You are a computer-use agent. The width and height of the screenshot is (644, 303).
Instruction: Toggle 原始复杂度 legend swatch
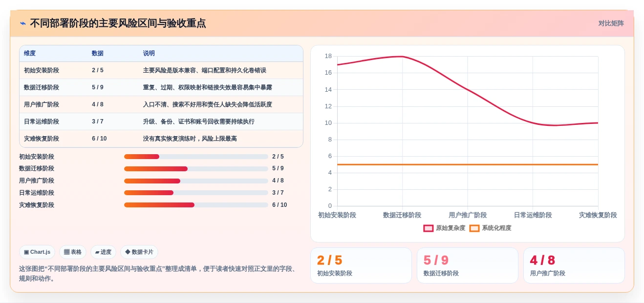[429, 228]
